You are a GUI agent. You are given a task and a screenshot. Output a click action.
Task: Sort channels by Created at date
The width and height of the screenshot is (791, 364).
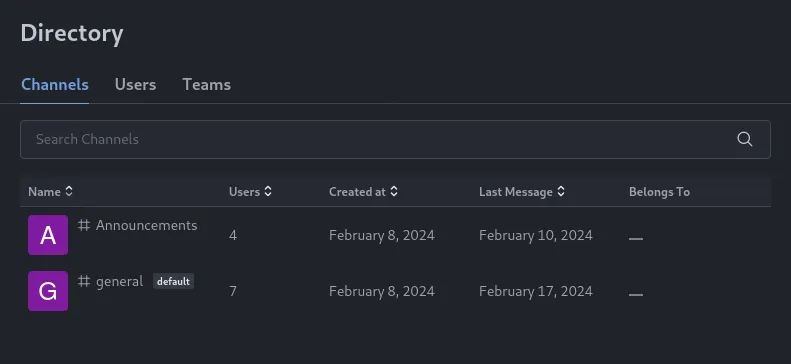(363, 192)
